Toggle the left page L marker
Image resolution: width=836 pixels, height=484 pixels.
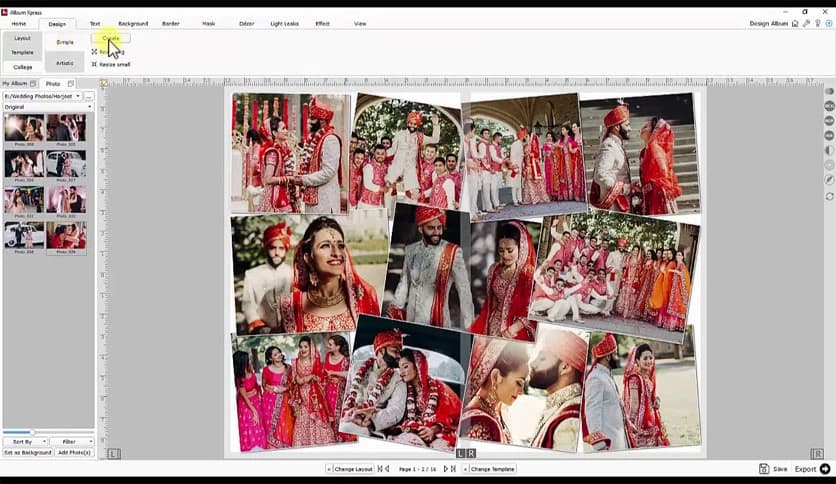(114, 454)
